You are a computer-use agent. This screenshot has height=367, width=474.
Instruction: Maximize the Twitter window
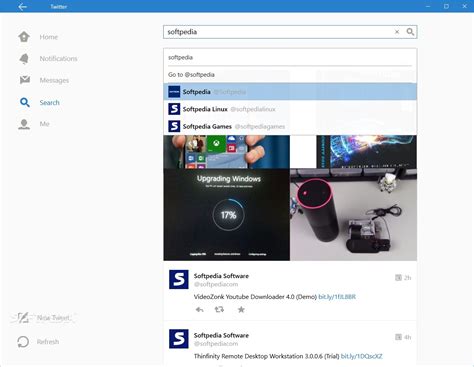[446, 6]
